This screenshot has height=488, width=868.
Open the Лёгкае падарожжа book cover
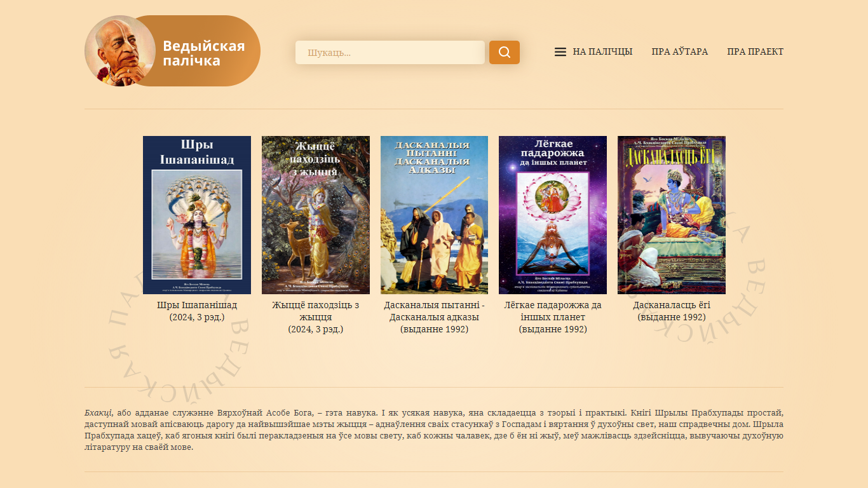pyautogui.click(x=553, y=215)
